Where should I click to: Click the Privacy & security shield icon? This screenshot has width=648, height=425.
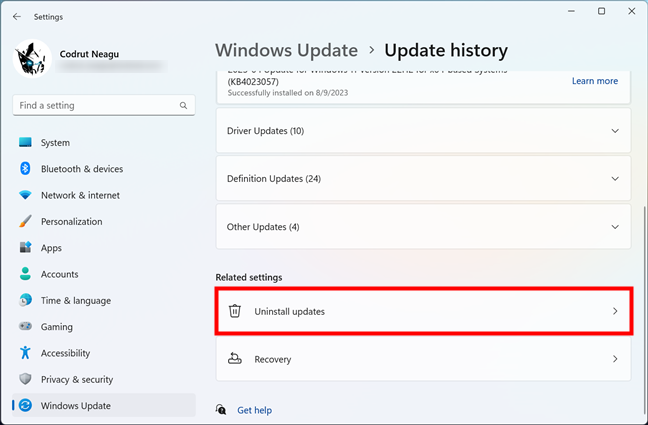[25, 379]
